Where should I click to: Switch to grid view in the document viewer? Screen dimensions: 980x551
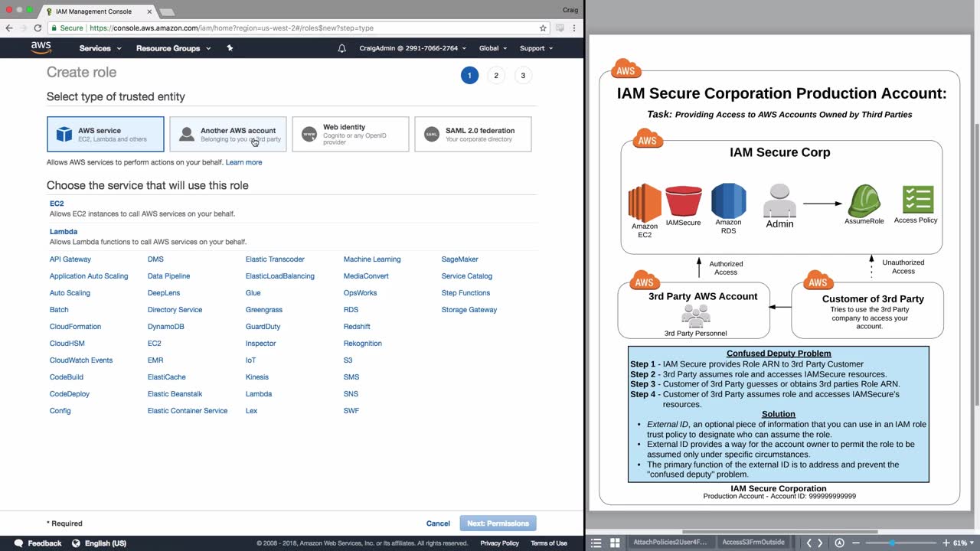pos(614,543)
